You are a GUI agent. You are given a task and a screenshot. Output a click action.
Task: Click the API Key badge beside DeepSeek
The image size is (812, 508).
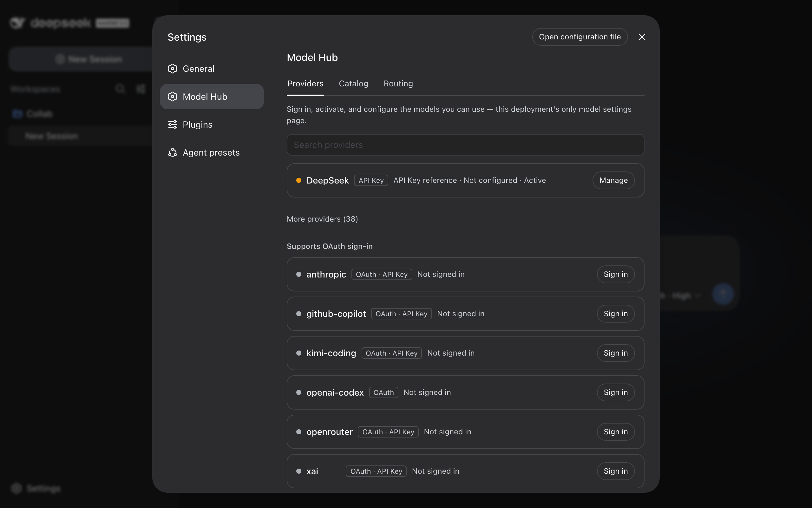371,180
